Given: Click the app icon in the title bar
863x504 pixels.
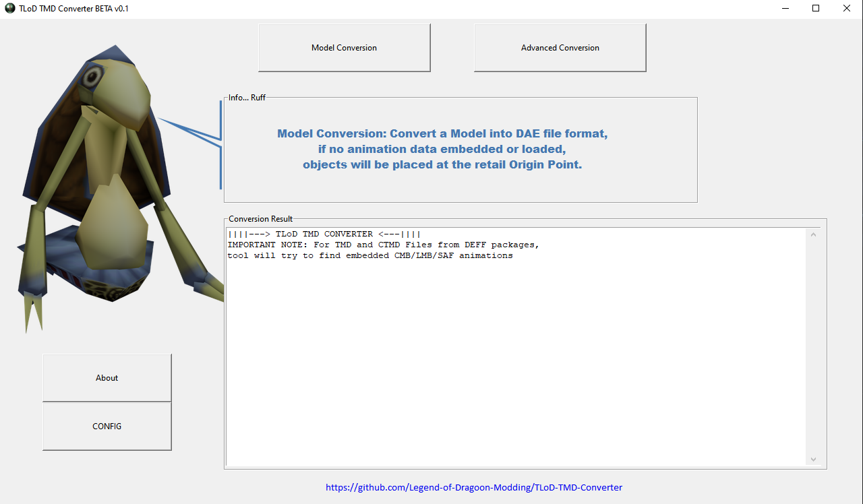Looking at the screenshot, I should click(x=9, y=9).
